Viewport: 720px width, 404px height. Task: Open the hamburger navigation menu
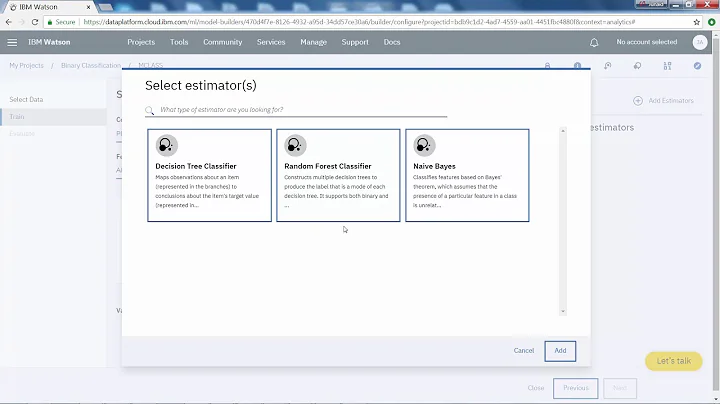12,42
